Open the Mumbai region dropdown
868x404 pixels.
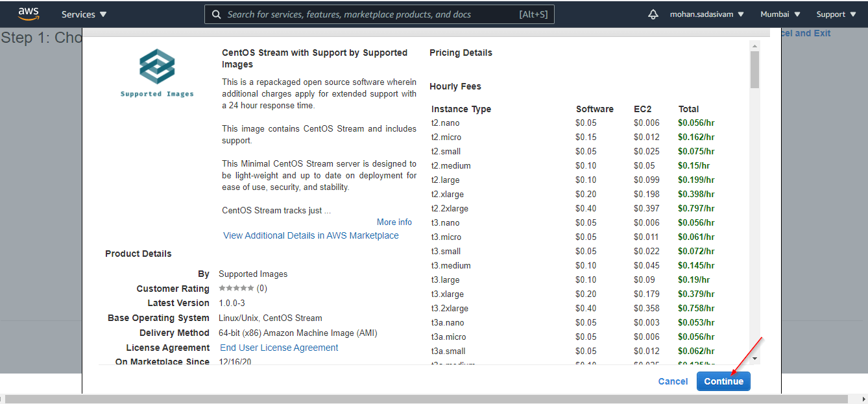pyautogui.click(x=780, y=14)
